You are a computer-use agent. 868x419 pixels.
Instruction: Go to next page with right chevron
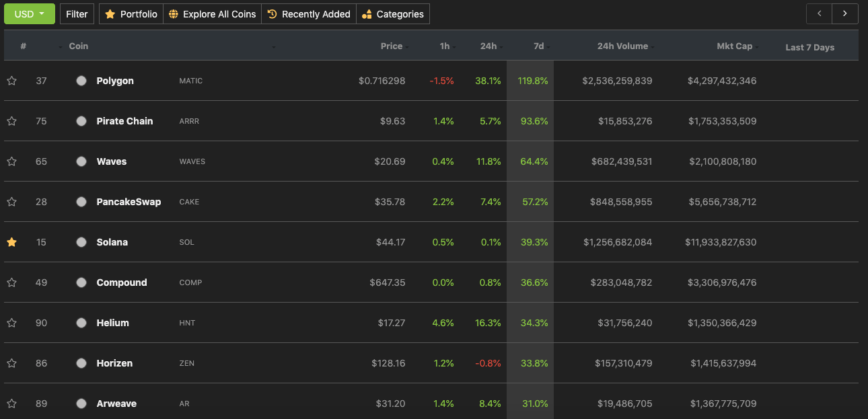point(845,13)
